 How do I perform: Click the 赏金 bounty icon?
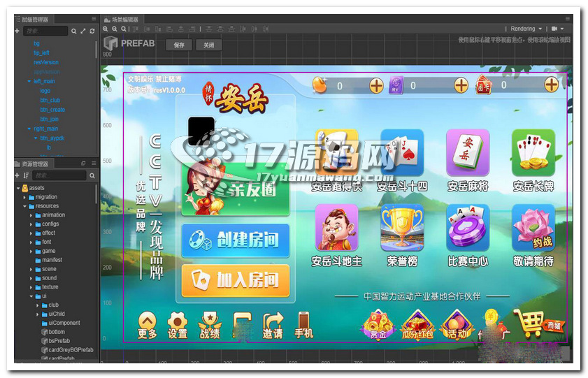point(378,324)
